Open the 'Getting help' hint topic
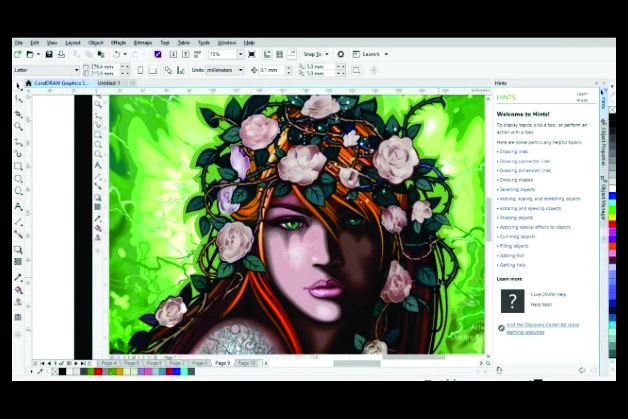628x419 pixels. coord(512,265)
